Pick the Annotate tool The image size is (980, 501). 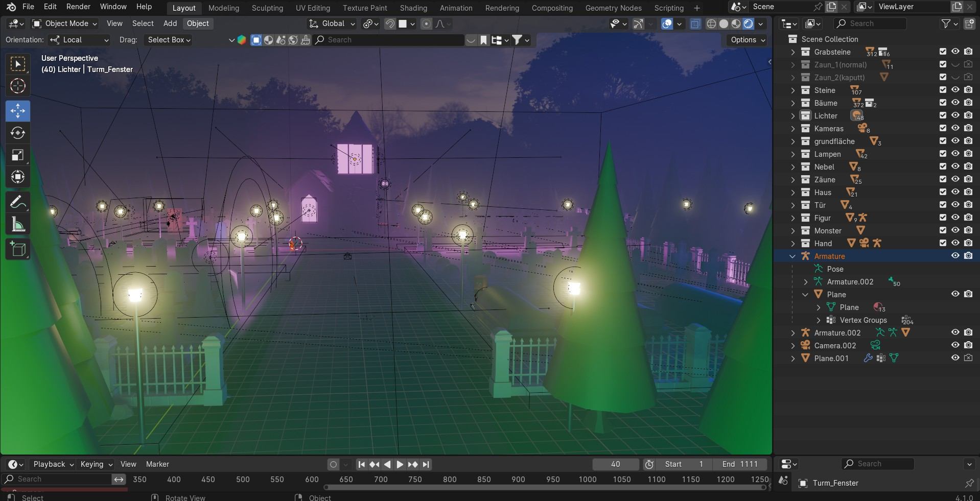coord(18,202)
